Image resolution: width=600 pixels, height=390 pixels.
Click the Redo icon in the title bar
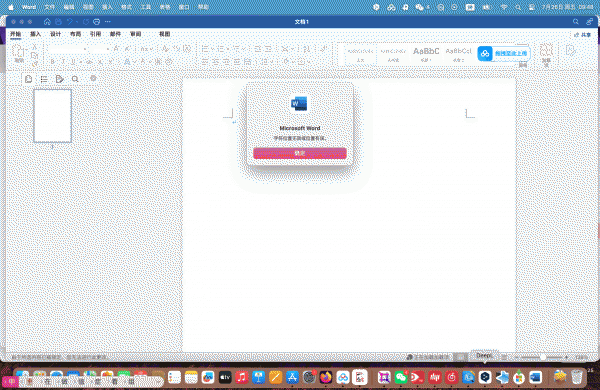(x=86, y=22)
